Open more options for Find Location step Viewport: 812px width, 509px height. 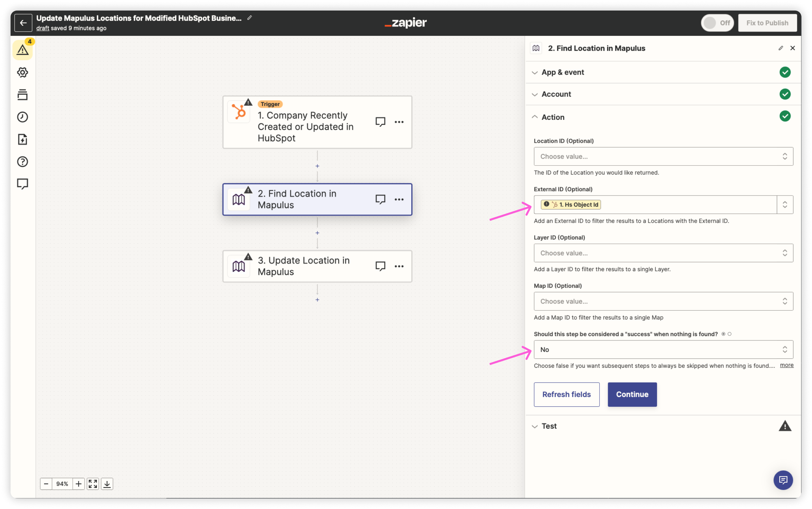click(x=399, y=199)
